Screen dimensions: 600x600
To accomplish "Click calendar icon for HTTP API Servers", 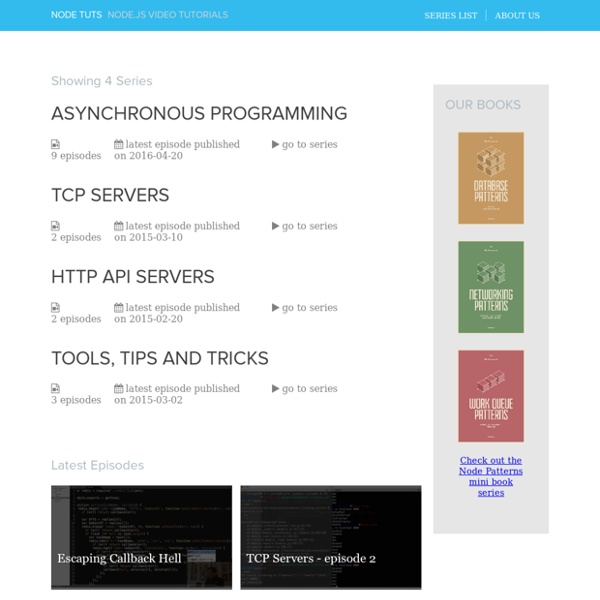I will 119,307.
